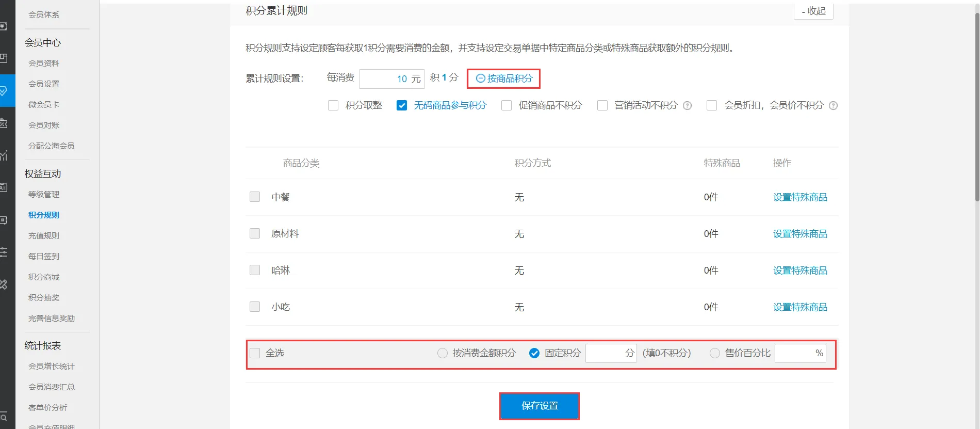
Task: Open the sliders settings icon in dark sidebar
Action: point(4,252)
